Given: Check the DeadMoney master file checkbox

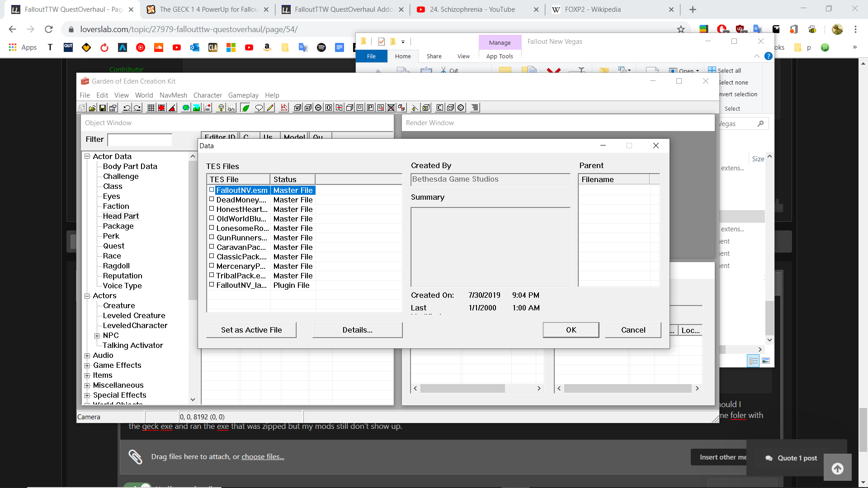Looking at the screenshot, I should [212, 199].
